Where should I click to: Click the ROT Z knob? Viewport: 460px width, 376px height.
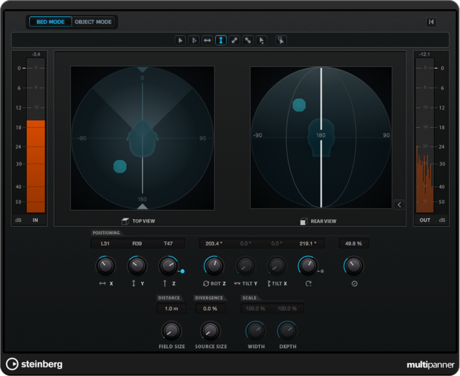pos(214,266)
